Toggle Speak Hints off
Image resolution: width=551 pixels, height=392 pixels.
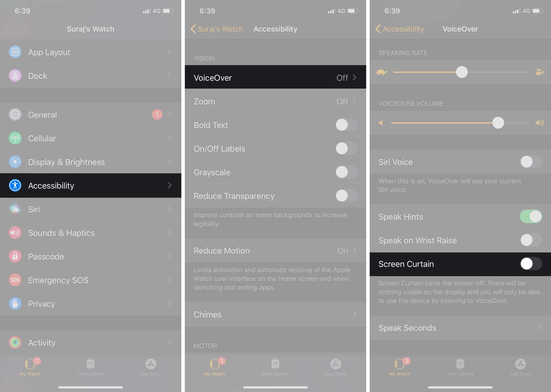530,216
